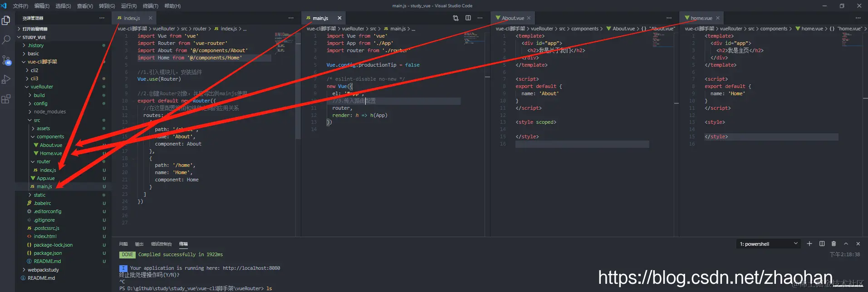This screenshot has height=292, width=868.
Task: Open the 帮助(H) menu
Action: (172, 6)
